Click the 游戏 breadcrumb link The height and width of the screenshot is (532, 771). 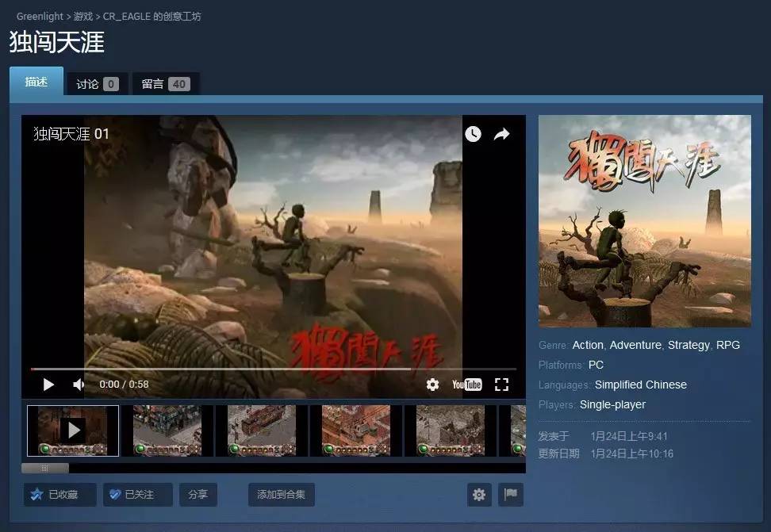83,16
